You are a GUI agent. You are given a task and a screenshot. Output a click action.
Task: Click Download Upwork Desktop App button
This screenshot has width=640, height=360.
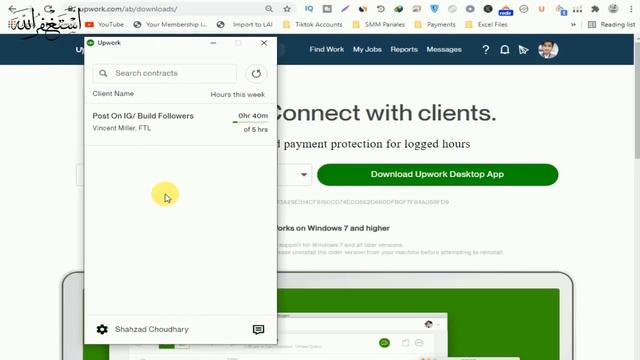[x=438, y=175]
